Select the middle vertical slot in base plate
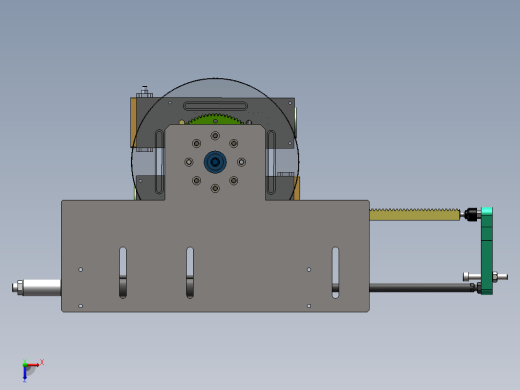Image resolution: width=520 pixels, height=390 pixels. [x=190, y=272]
